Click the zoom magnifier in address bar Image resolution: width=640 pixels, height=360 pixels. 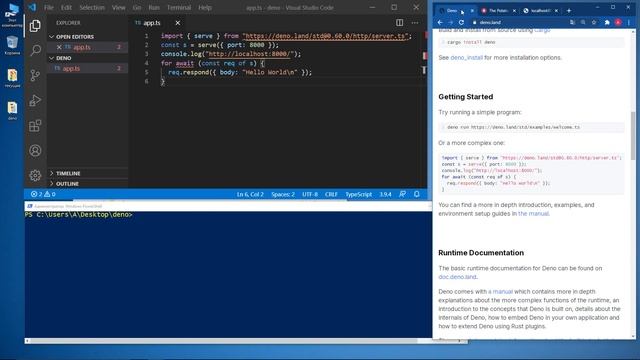click(583, 22)
